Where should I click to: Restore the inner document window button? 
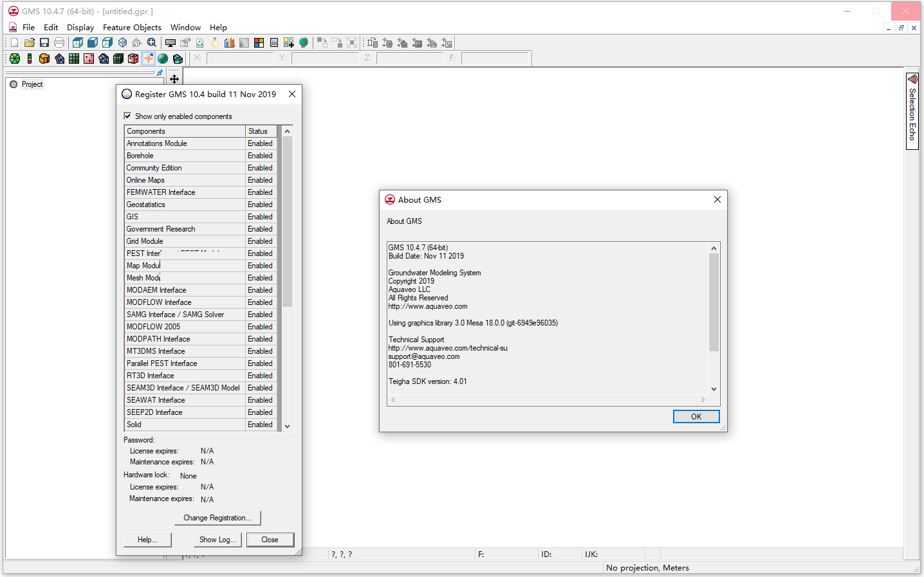coord(901,28)
